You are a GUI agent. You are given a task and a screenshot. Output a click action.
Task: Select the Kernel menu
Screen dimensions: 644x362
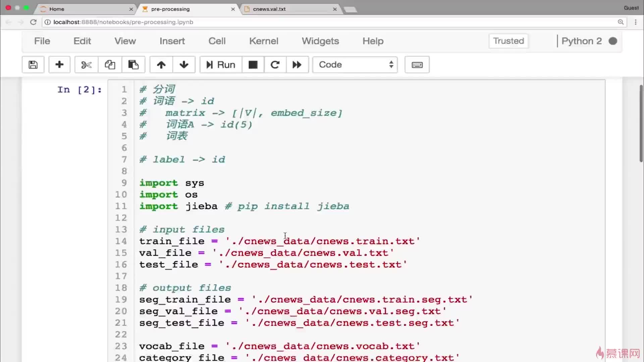pos(263,41)
